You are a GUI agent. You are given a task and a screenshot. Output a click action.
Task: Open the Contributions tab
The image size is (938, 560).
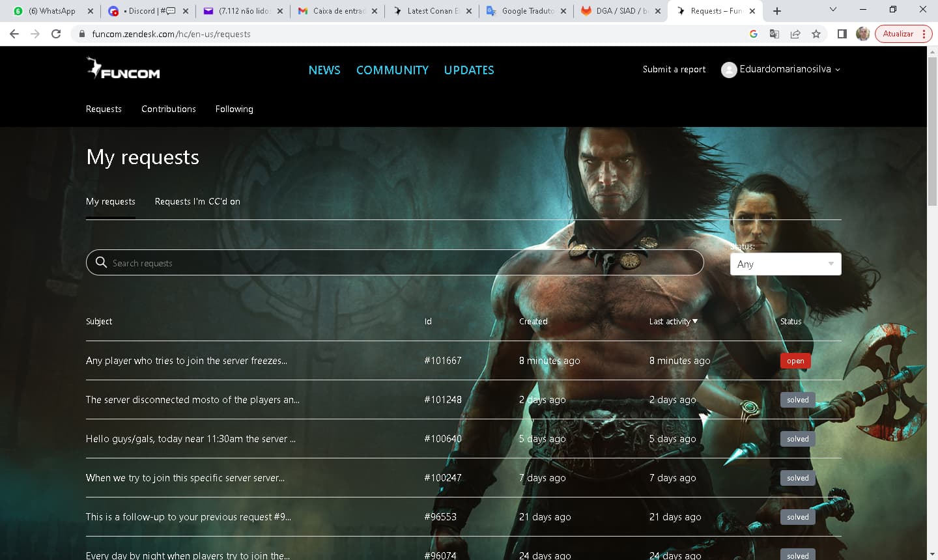pyautogui.click(x=168, y=109)
